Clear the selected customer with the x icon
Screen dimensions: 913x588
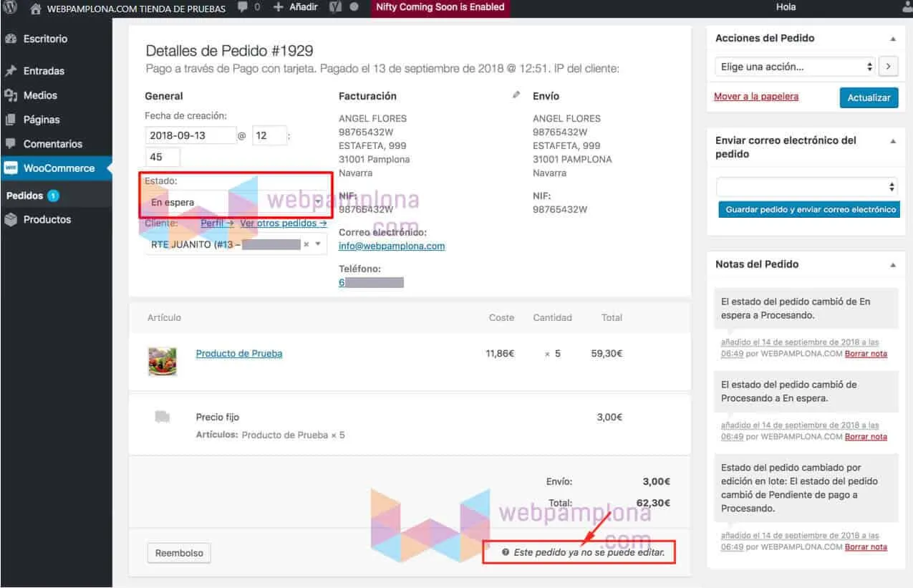(306, 244)
